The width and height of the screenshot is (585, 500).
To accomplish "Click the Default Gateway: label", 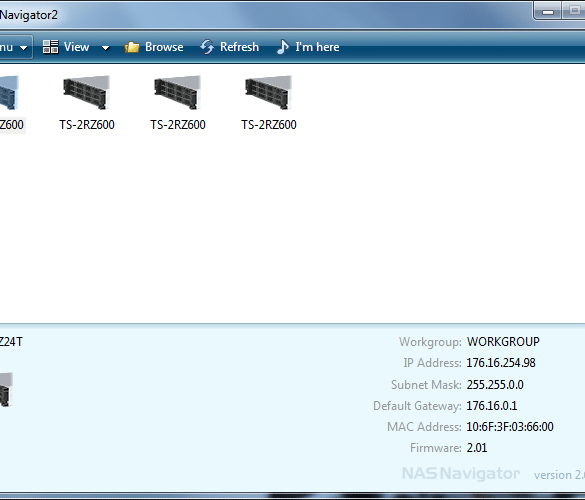I will click(417, 406).
